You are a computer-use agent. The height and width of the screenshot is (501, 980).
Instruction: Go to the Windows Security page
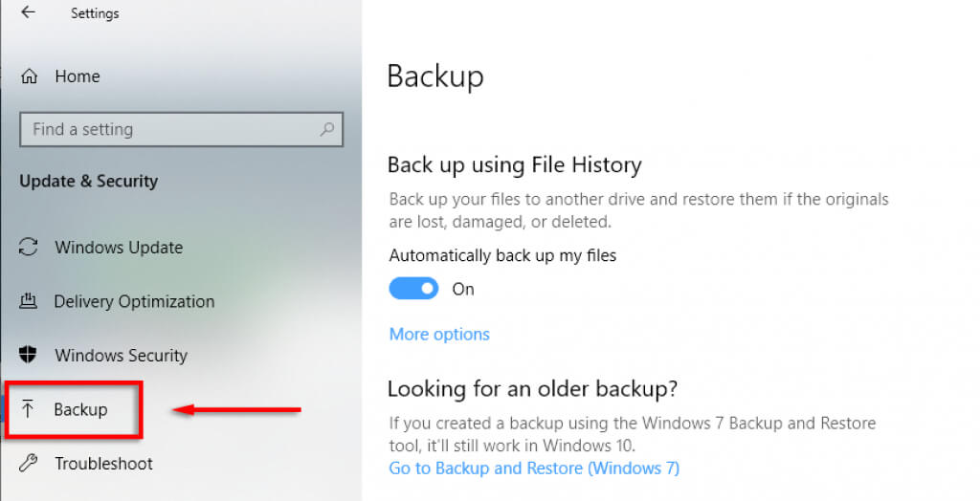[x=121, y=356]
